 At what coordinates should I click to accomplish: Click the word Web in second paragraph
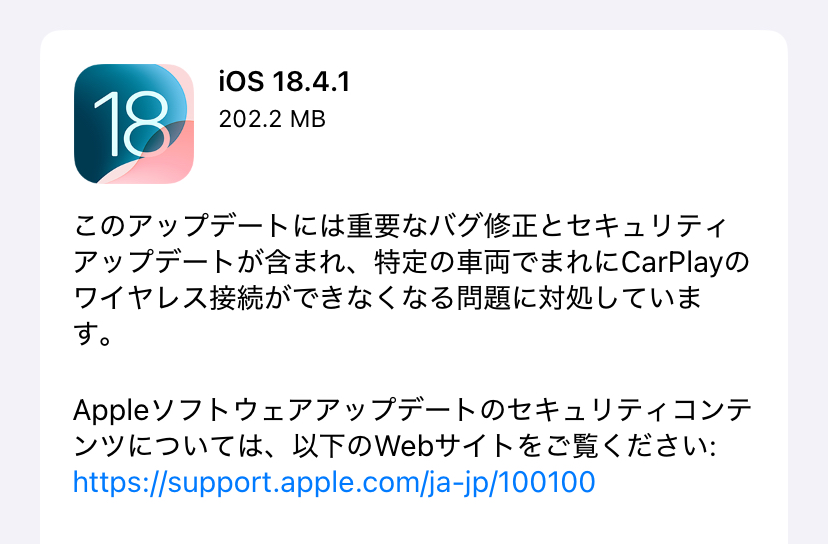click(x=404, y=446)
